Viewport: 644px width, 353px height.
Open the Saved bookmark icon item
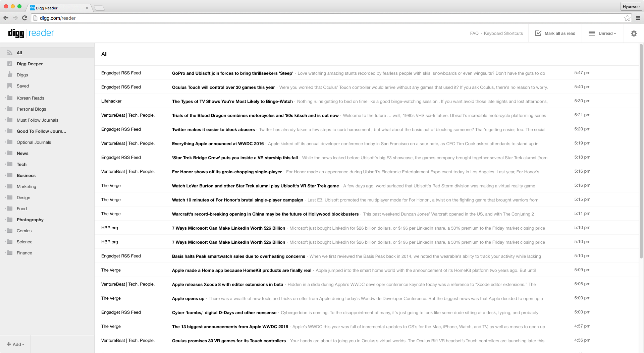point(10,86)
